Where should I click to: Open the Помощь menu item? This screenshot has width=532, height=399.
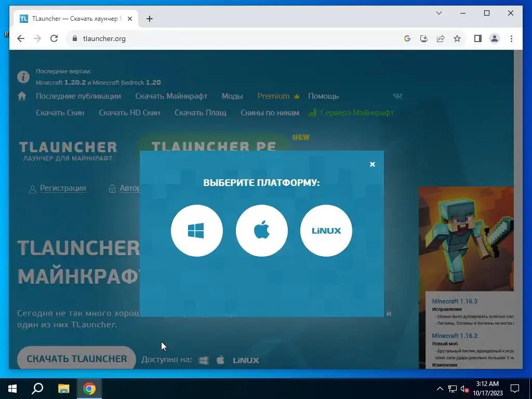pyautogui.click(x=323, y=96)
